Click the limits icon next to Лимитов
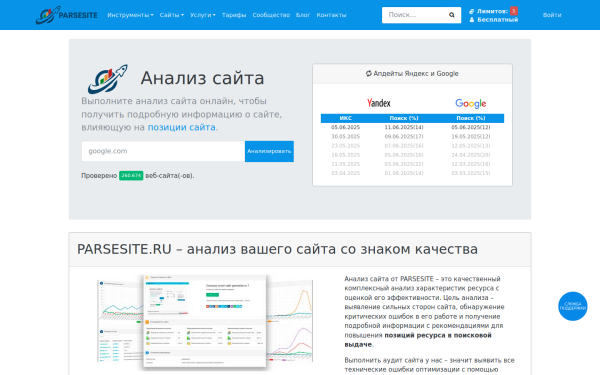 pyautogui.click(x=472, y=11)
